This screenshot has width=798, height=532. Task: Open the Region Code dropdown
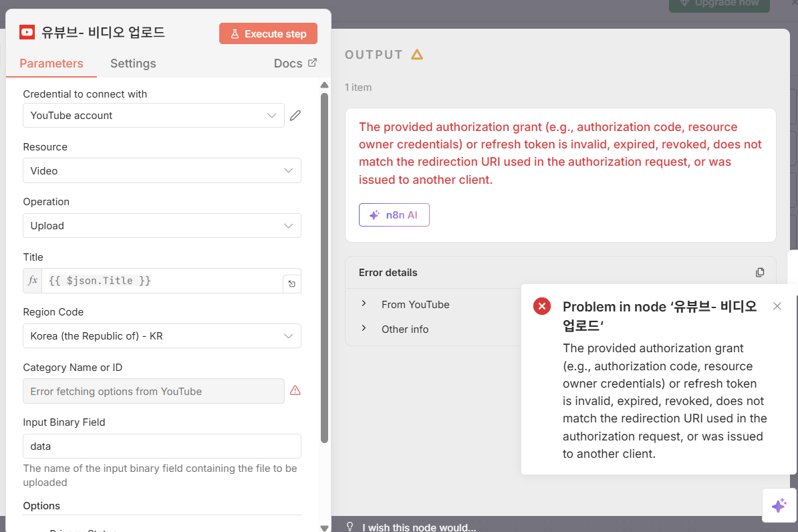pos(162,336)
